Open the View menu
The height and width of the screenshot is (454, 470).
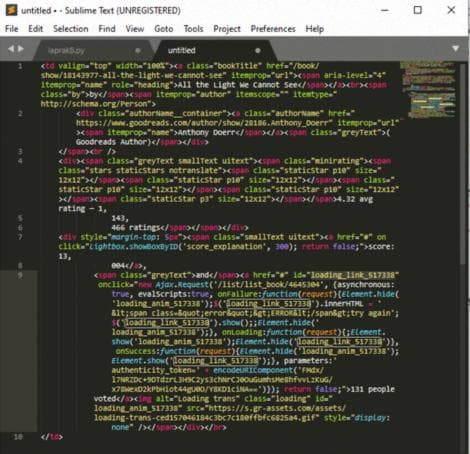pyautogui.click(x=135, y=29)
